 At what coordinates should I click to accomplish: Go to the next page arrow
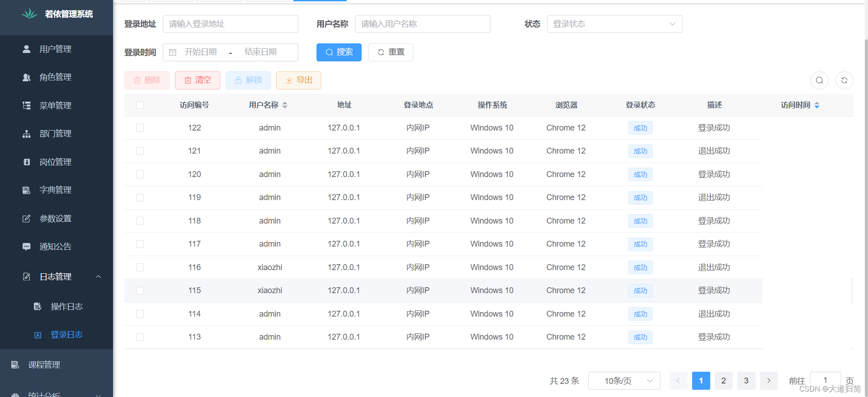click(769, 381)
